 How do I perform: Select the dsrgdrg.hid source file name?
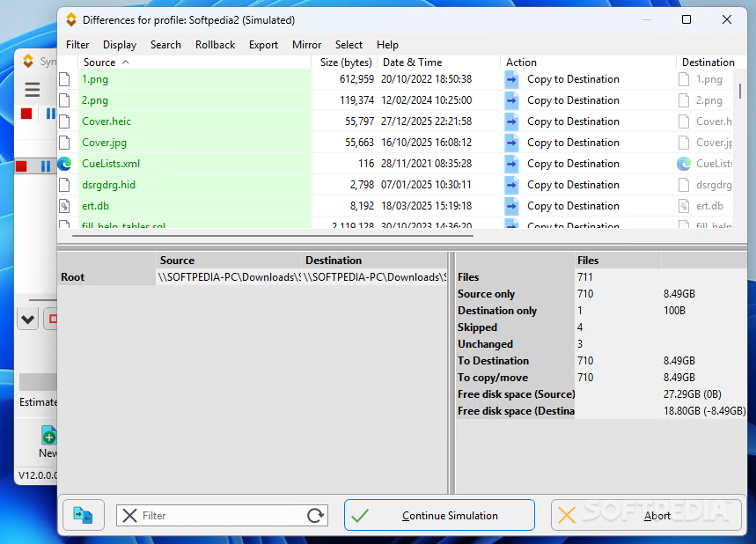(108, 185)
